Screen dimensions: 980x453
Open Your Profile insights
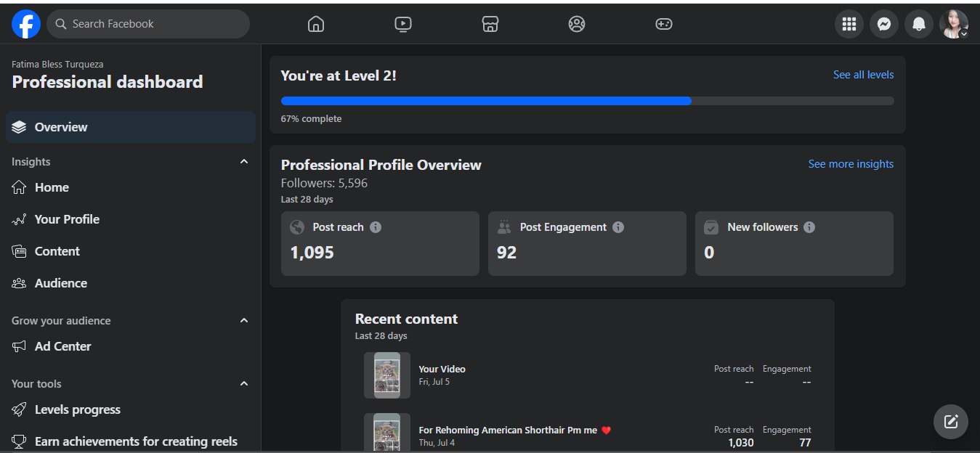tap(131, 219)
